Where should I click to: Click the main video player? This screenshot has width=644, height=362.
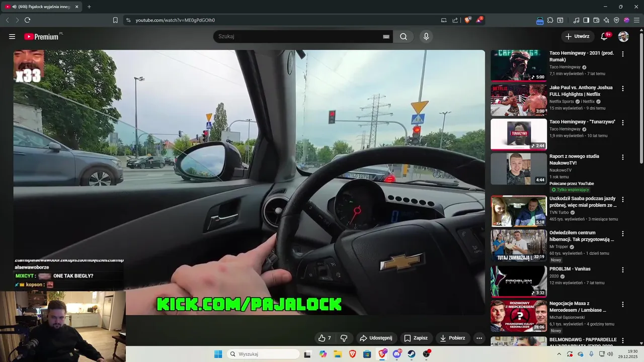coord(249,182)
